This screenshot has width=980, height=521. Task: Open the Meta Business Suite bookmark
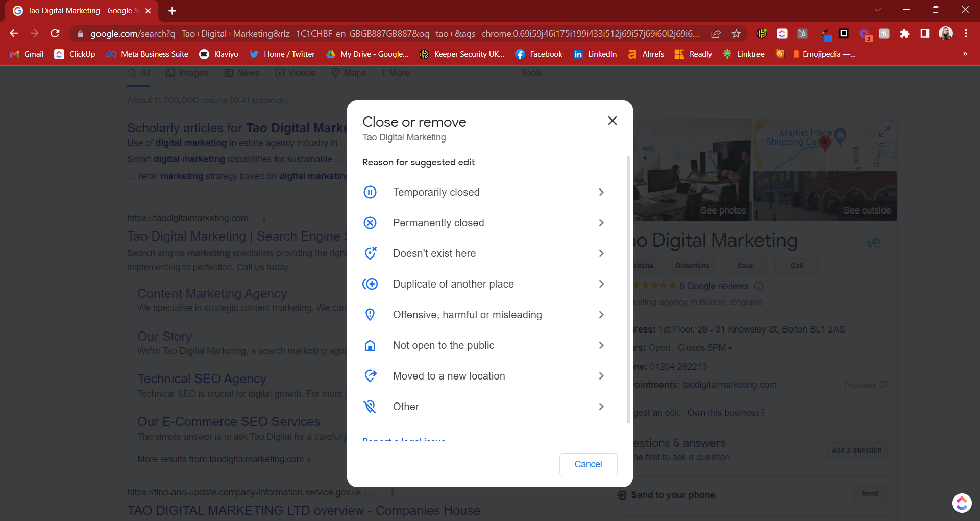tap(147, 54)
